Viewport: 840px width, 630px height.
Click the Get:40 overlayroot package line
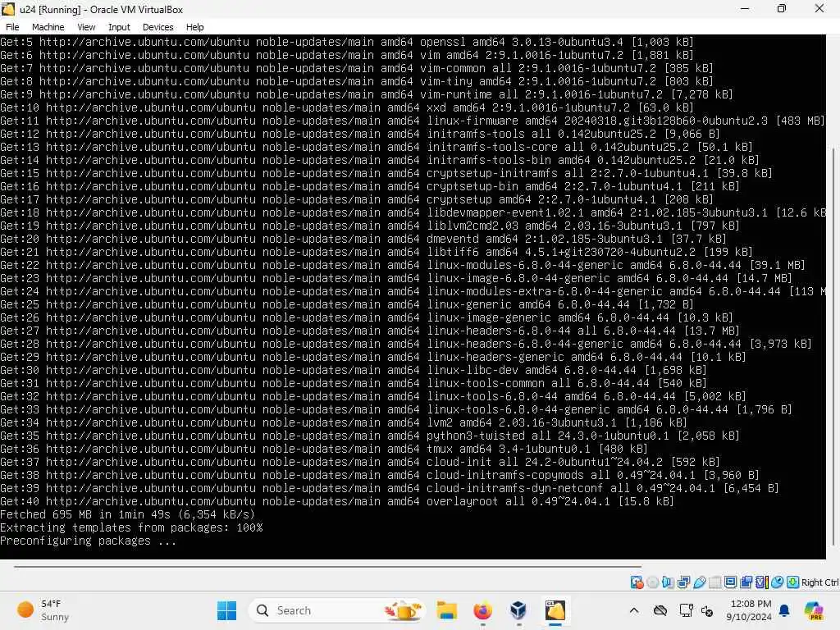coord(337,501)
